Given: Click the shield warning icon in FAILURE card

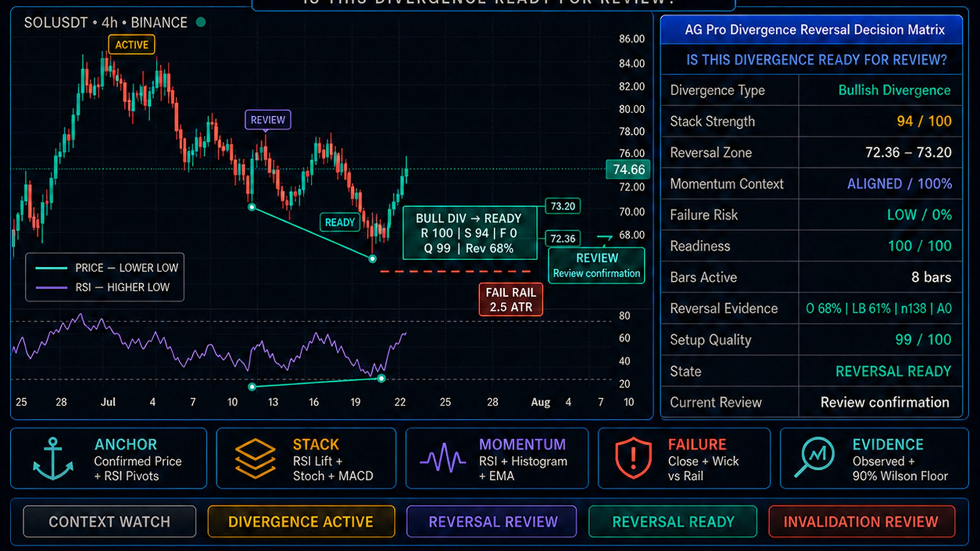Looking at the screenshot, I should coord(633,458).
